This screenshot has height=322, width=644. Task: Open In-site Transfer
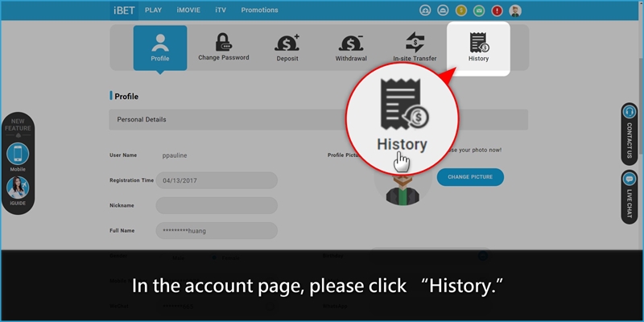415,47
